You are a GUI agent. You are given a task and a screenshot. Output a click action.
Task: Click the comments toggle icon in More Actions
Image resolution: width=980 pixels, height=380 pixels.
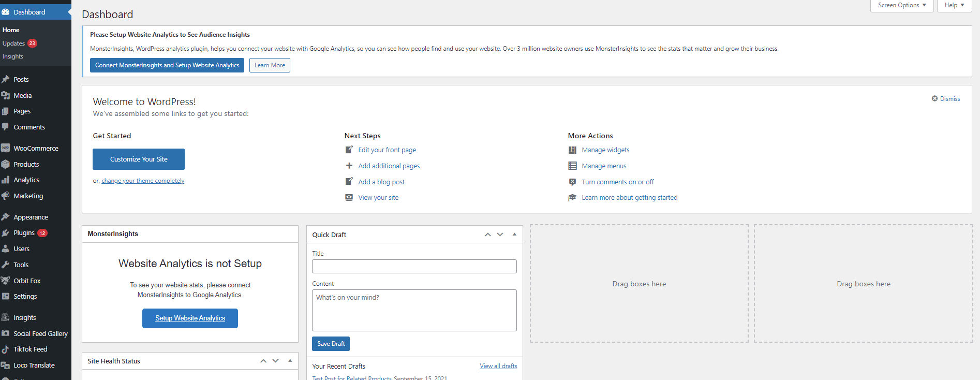572,182
